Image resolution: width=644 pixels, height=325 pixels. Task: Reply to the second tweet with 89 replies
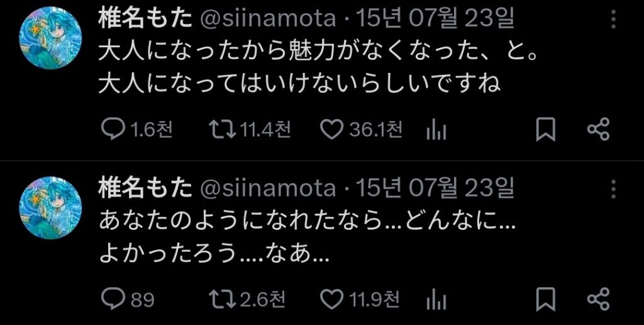coord(114,299)
